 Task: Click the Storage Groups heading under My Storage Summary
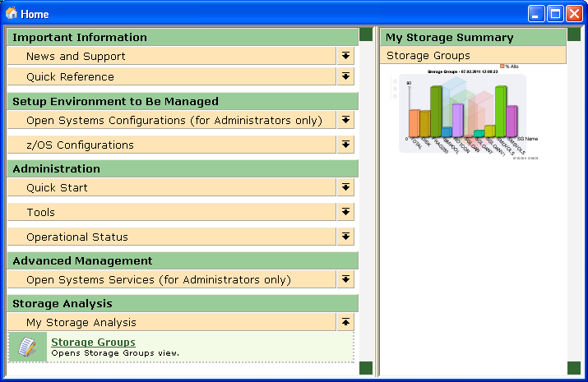pos(428,56)
